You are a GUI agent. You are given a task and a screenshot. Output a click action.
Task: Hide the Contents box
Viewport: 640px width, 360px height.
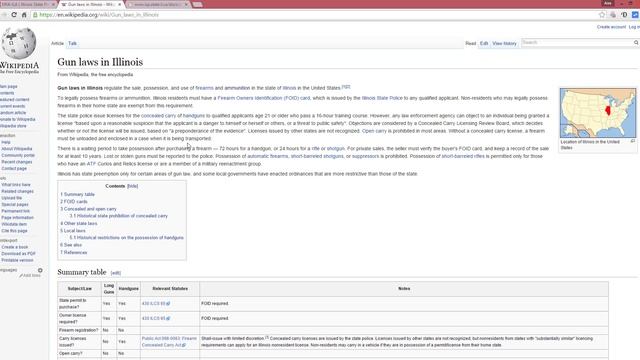point(133,186)
